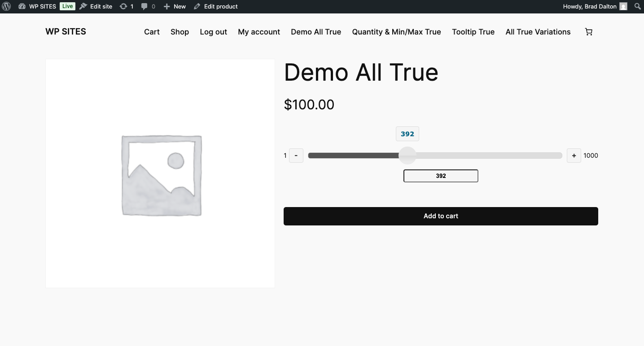Click the quantity number input showing 392
644x346 pixels.
pyautogui.click(x=441, y=176)
